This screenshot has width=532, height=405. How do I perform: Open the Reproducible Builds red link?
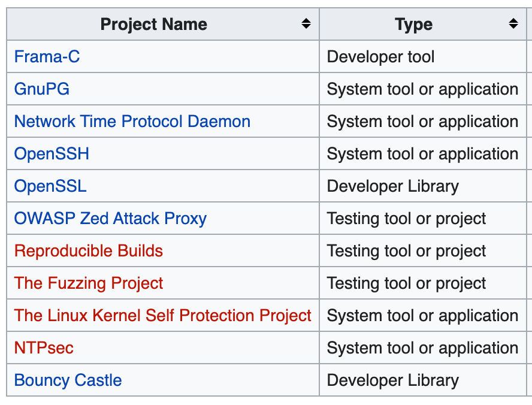[x=89, y=250]
